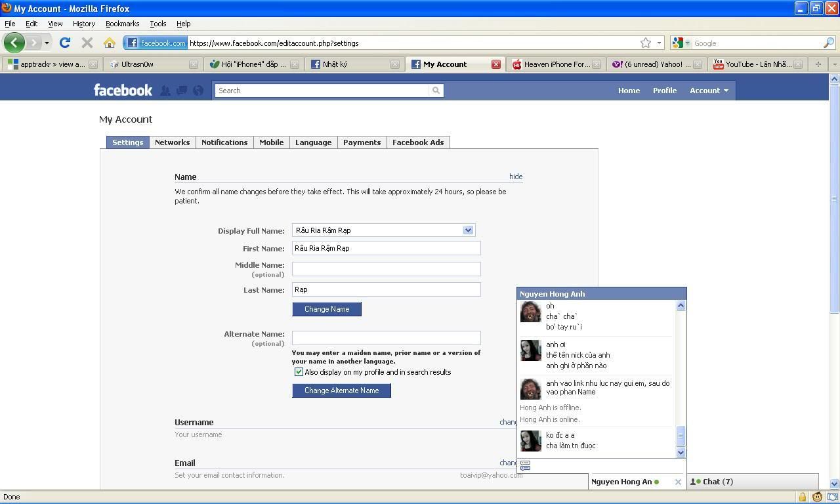The image size is (840, 504).
Task: Open the Account dropdown menu
Action: (709, 91)
